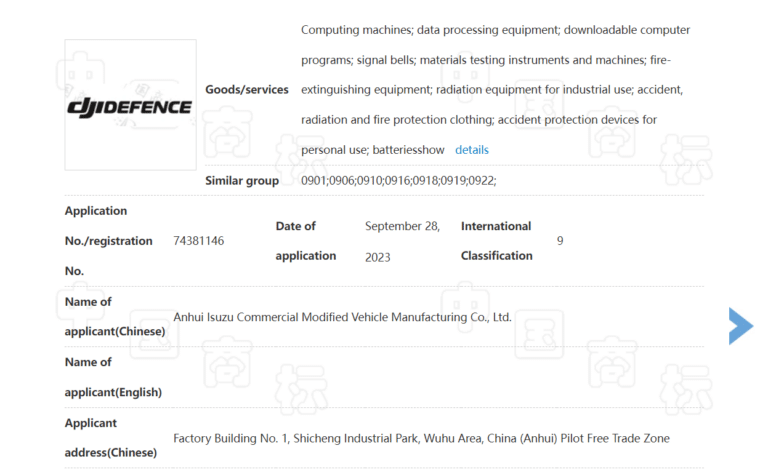Select the word "batteriesshow" beside details
The width and height of the screenshot is (768, 475).
tap(408, 150)
